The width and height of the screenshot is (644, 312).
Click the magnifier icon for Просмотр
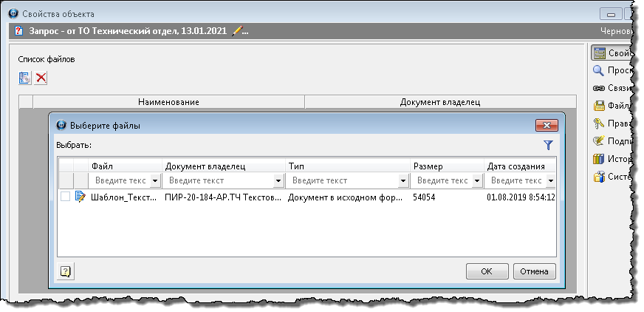(x=599, y=70)
